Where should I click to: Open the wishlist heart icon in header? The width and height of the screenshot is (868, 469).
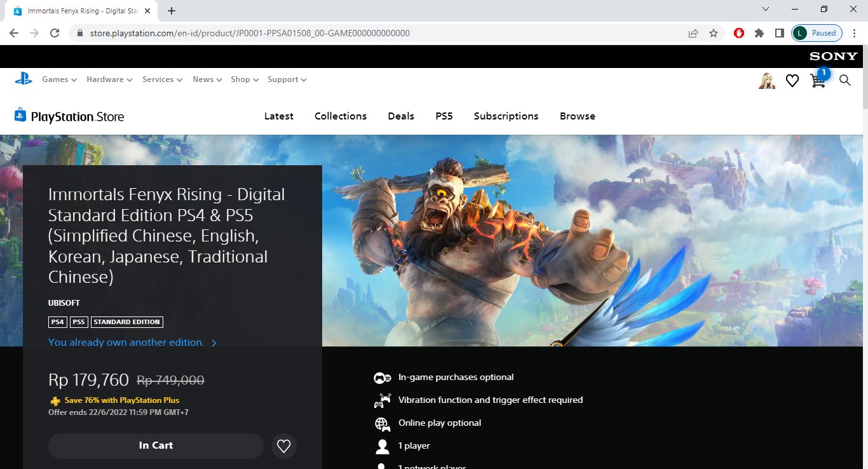coord(792,81)
